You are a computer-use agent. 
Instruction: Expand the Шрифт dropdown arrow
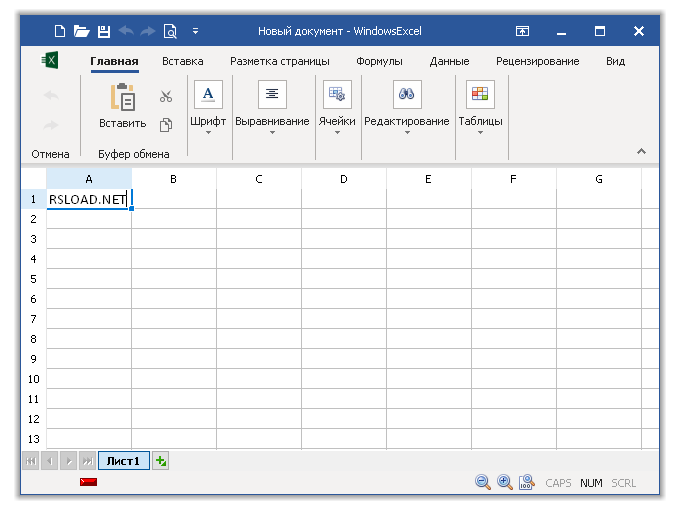pos(208,132)
